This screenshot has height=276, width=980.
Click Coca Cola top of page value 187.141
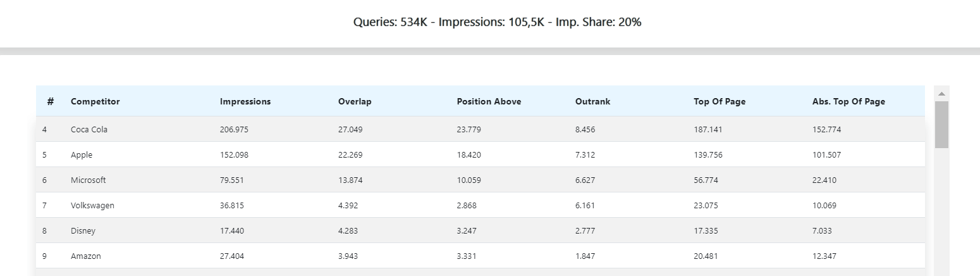pos(708,129)
